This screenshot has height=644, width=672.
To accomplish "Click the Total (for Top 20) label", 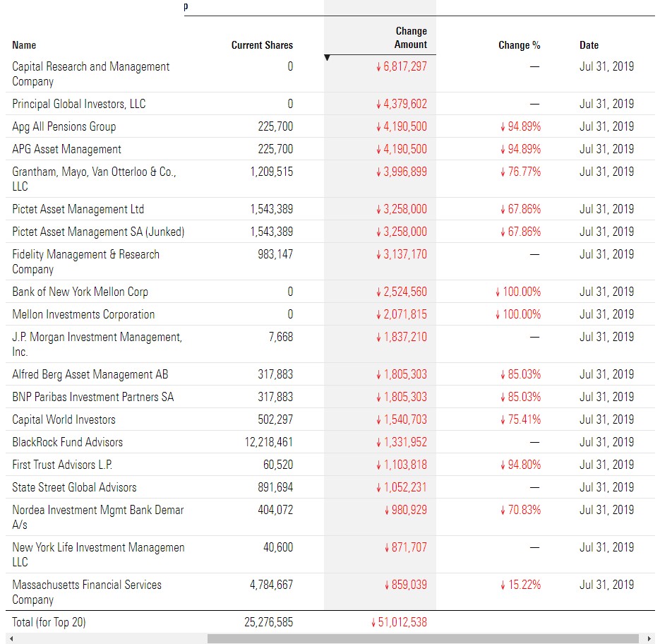I will coord(49,622).
